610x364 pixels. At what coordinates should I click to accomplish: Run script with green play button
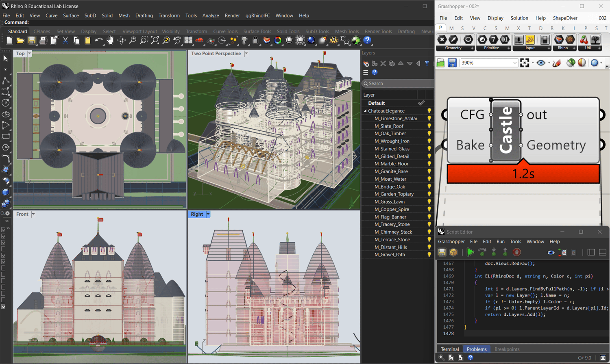tap(470, 252)
